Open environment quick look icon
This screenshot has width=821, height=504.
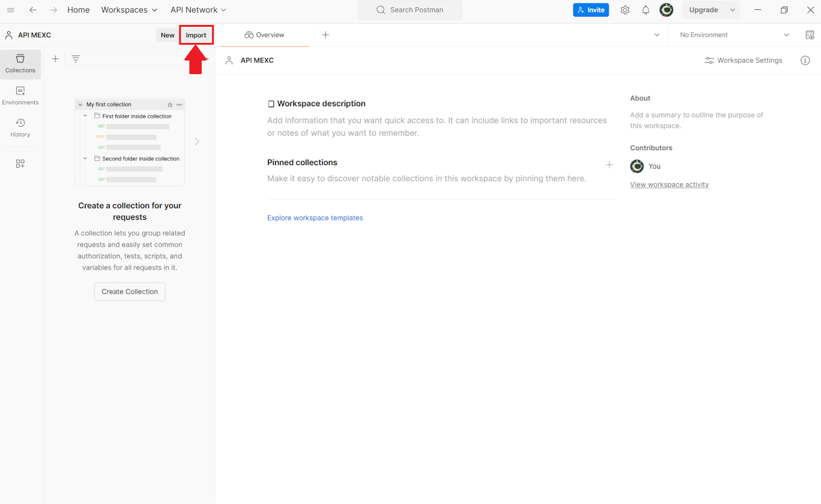(810, 35)
